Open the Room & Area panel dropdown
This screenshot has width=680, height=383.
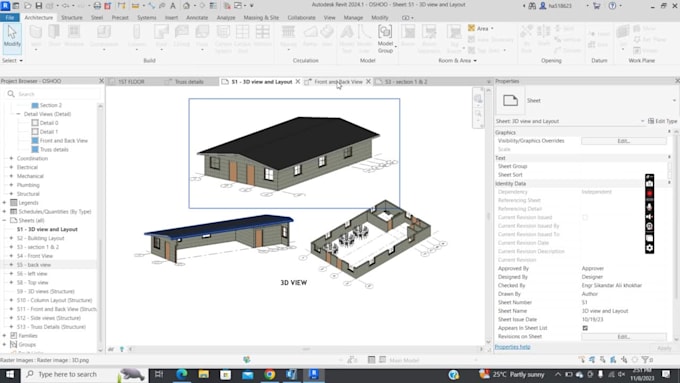(458, 60)
